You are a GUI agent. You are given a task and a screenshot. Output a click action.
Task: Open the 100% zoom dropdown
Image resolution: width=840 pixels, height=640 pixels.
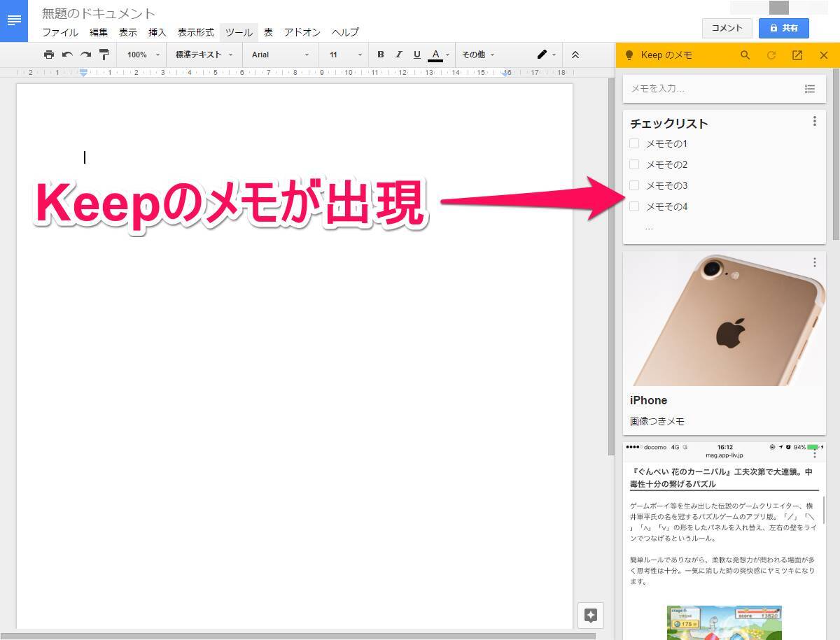pos(143,55)
